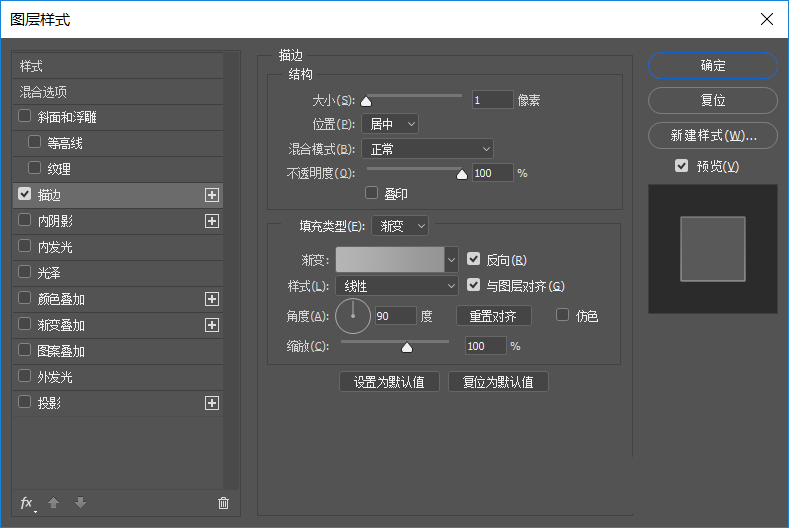
Task: Click the 复位为默认值 button
Action: pyautogui.click(x=498, y=382)
